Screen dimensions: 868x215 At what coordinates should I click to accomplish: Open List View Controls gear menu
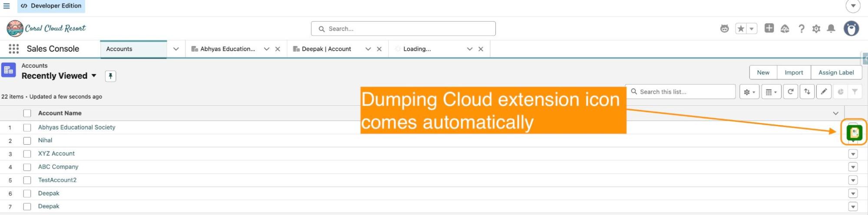pyautogui.click(x=749, y=92)
